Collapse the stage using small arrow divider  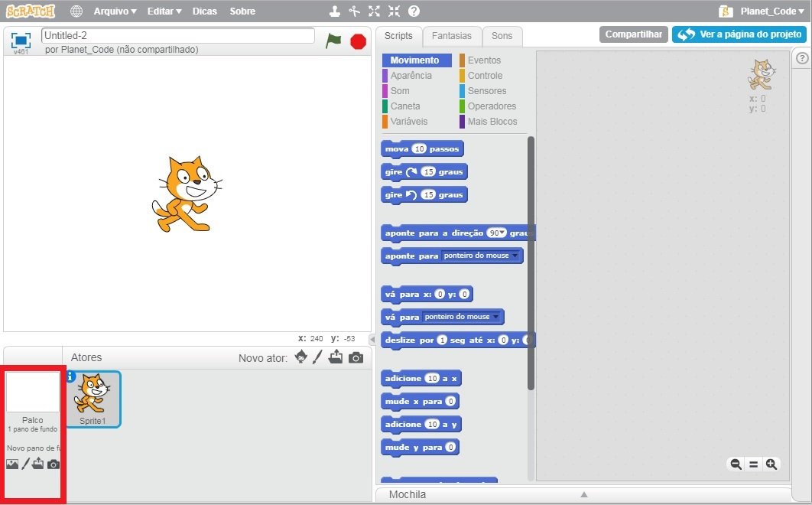click(x=372, y=339)
